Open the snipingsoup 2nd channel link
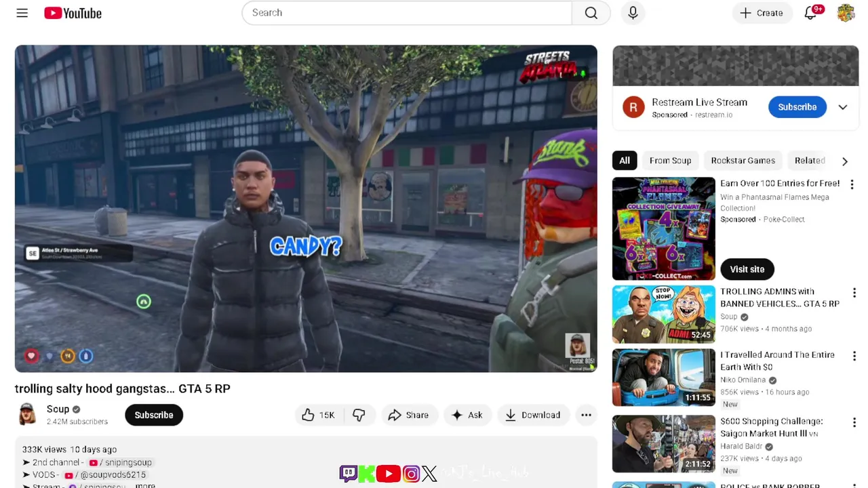Screen dimensions: 868x488 [121, 462]
